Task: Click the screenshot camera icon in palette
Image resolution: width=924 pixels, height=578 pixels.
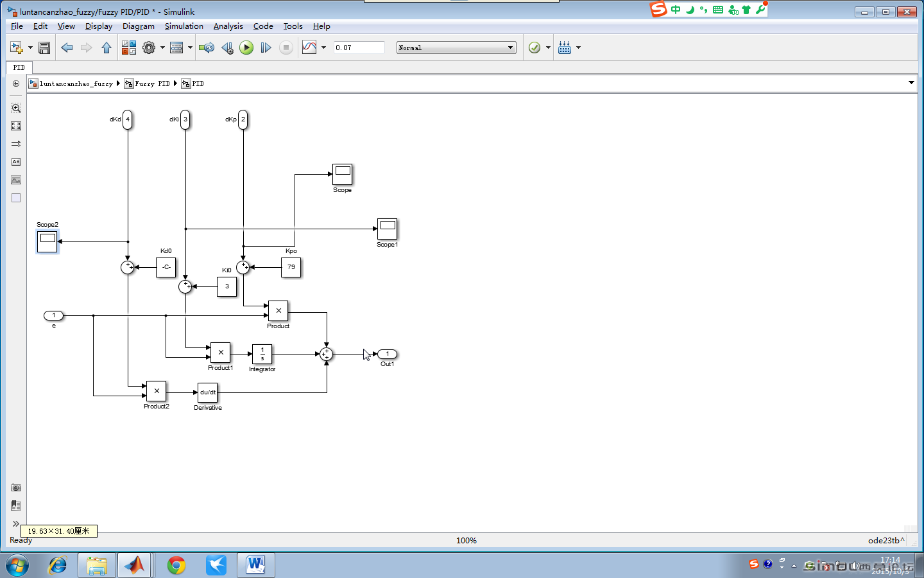Action: pos(16,487)
